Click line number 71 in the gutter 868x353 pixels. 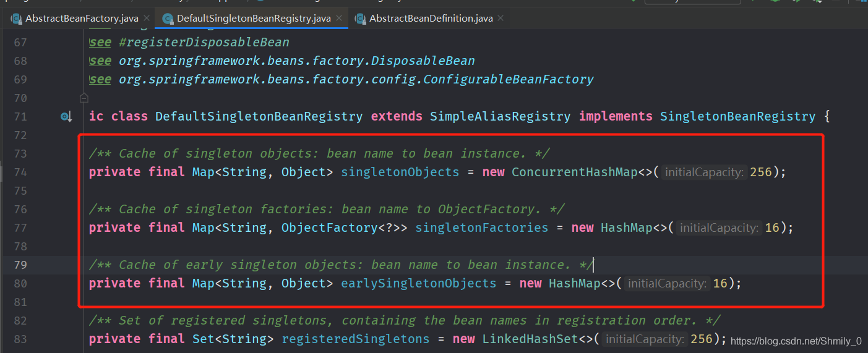click(x=20, y=116)
